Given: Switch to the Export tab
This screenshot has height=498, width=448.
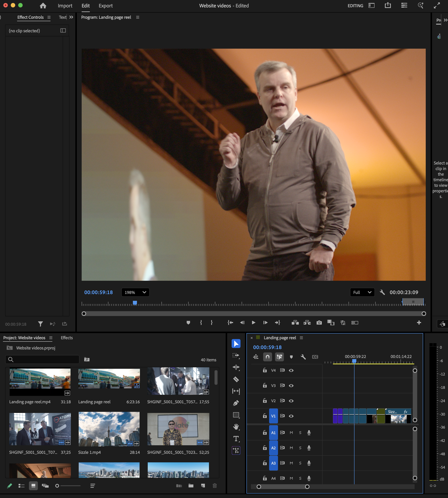Looking at the screenshot, I should 106,6.
